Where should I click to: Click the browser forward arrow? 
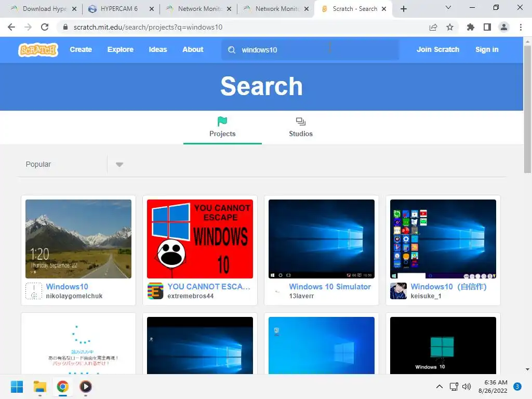point(28,27)
